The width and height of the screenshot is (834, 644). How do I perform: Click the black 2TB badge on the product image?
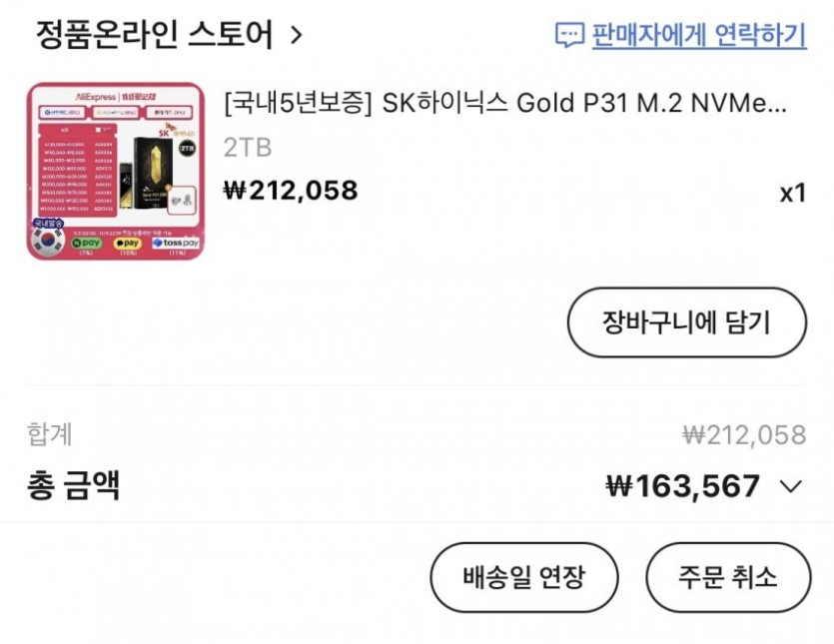tap(186, 147)
